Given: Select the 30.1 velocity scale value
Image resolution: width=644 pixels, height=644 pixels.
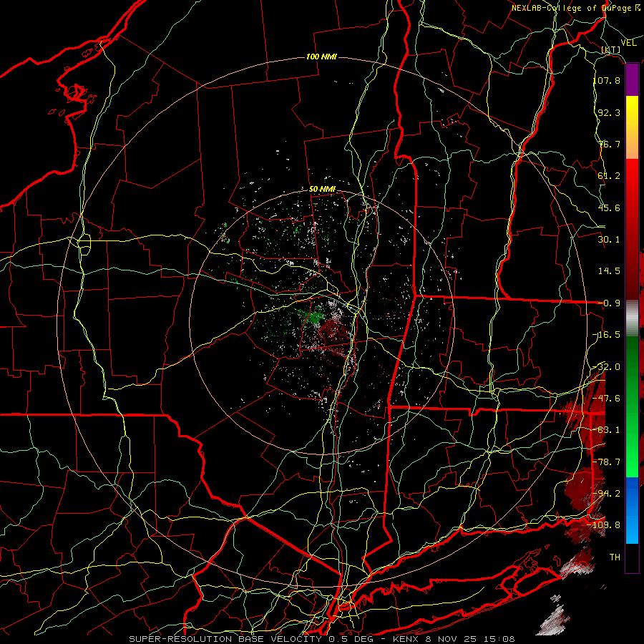Looking at the screenshot, I should (609, 240).
